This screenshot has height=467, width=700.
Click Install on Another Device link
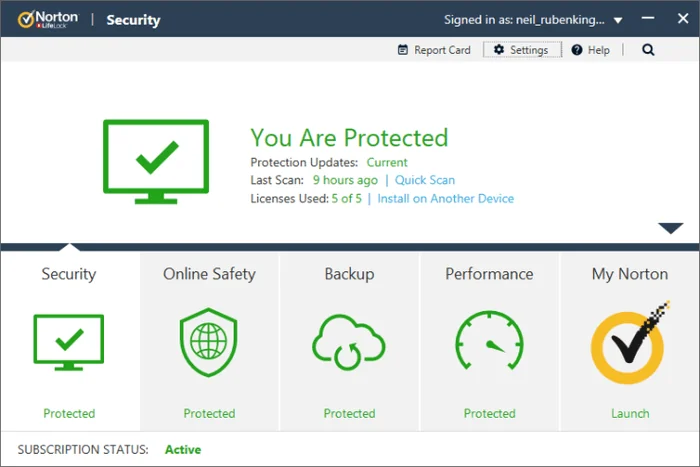pos(445,198)
